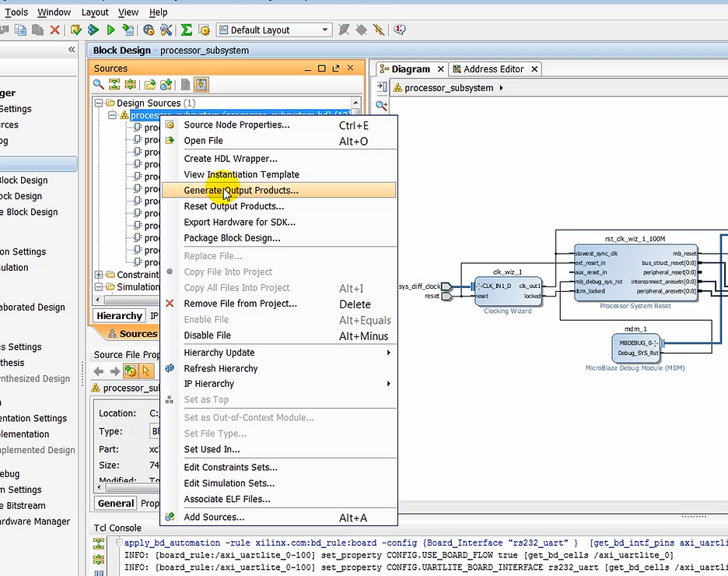
Task: Click the red X delete toolbar icon
Action: (54, 30)
